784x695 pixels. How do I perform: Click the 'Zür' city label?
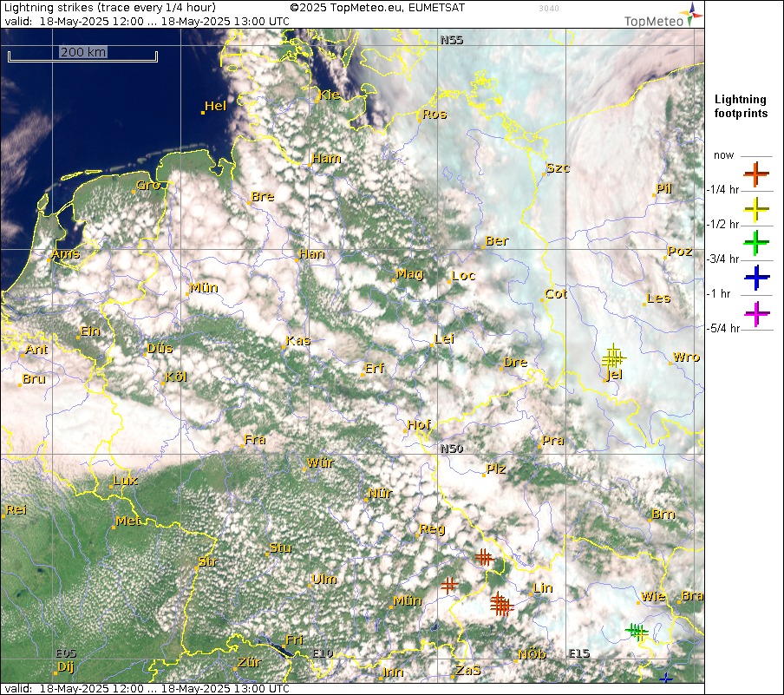pos(250,663)
